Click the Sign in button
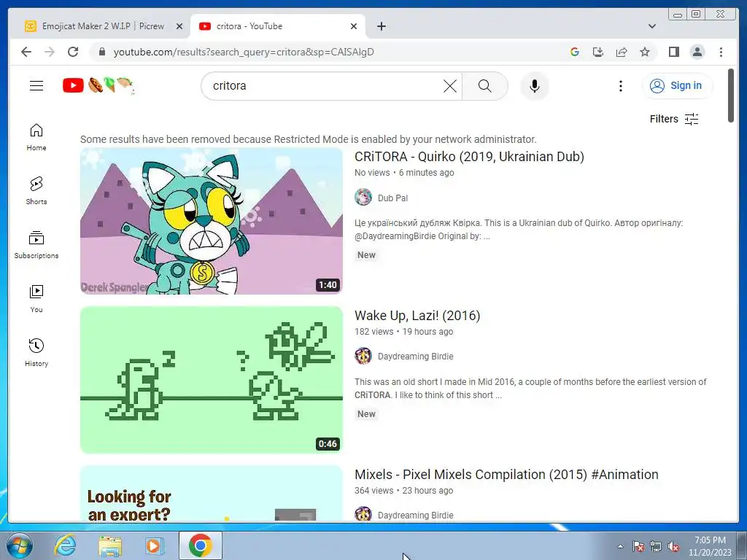Screen dimensions: 747x560 (x=676, y=86)
